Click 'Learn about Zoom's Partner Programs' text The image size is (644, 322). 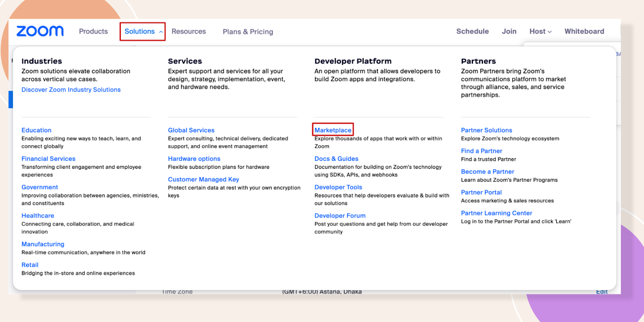click(x=509, y=180)
